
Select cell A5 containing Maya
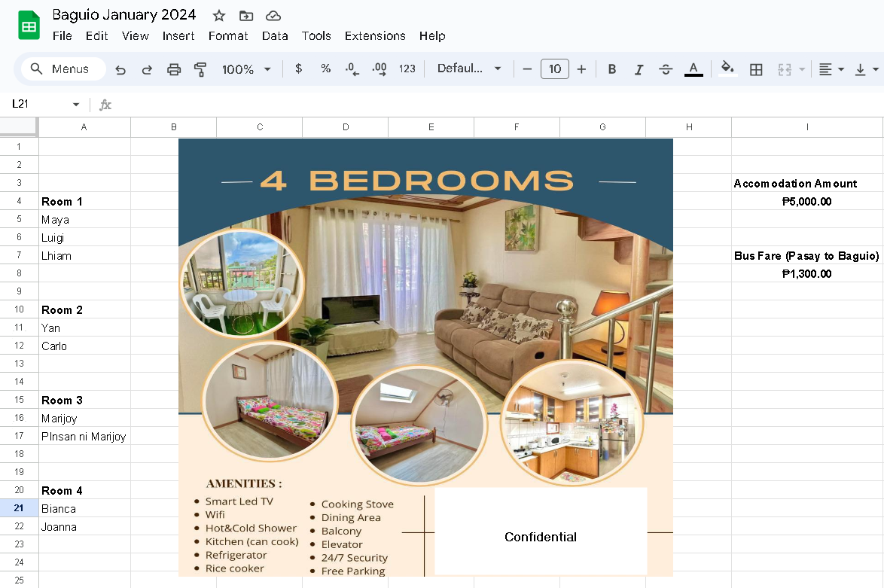(x=84, y=219)
